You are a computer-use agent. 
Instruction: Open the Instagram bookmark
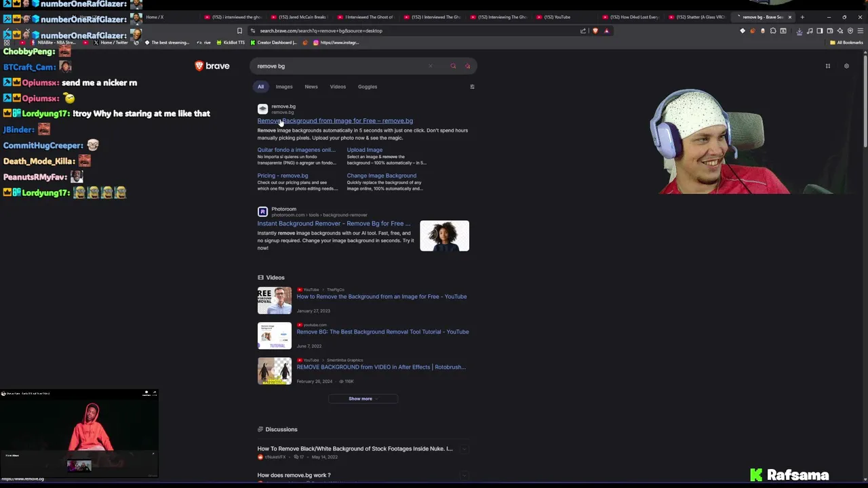point(336,43)
